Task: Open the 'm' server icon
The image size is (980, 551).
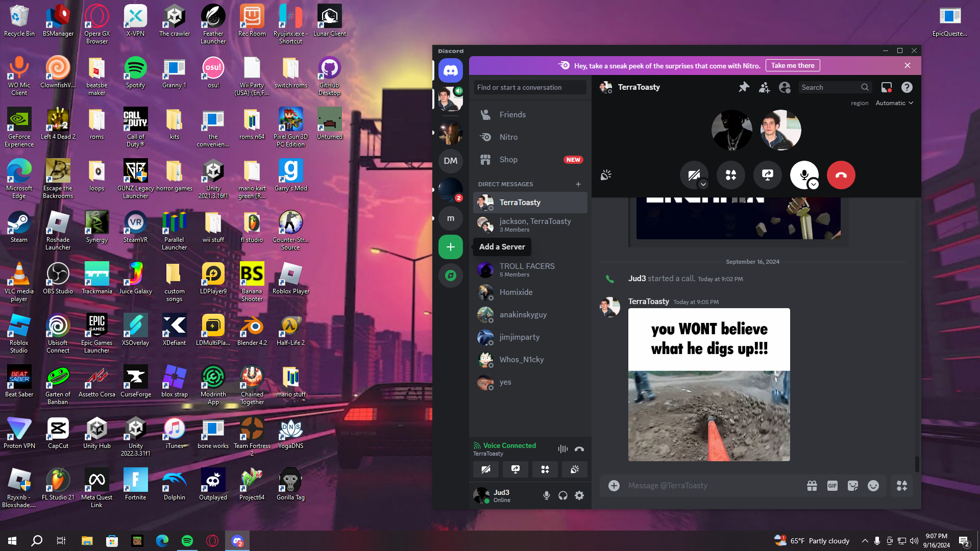Action: pyautogui.click(x=450, y=218)
